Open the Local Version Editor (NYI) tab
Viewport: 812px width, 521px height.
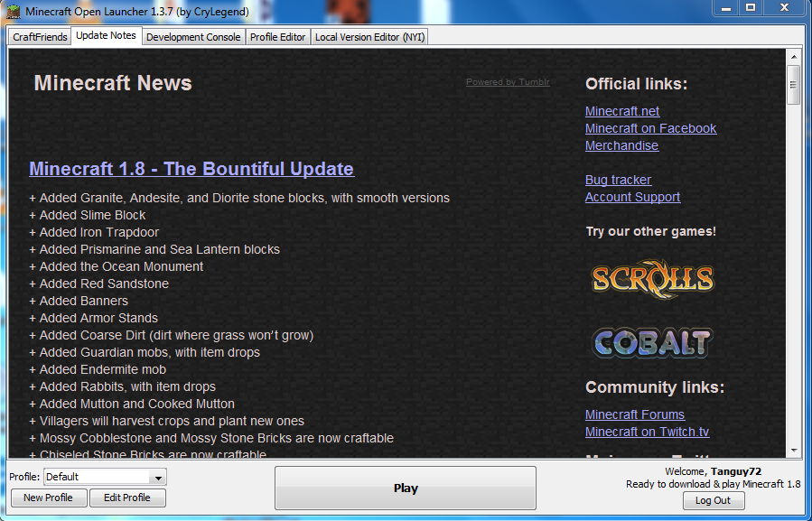tap(369, 37)
